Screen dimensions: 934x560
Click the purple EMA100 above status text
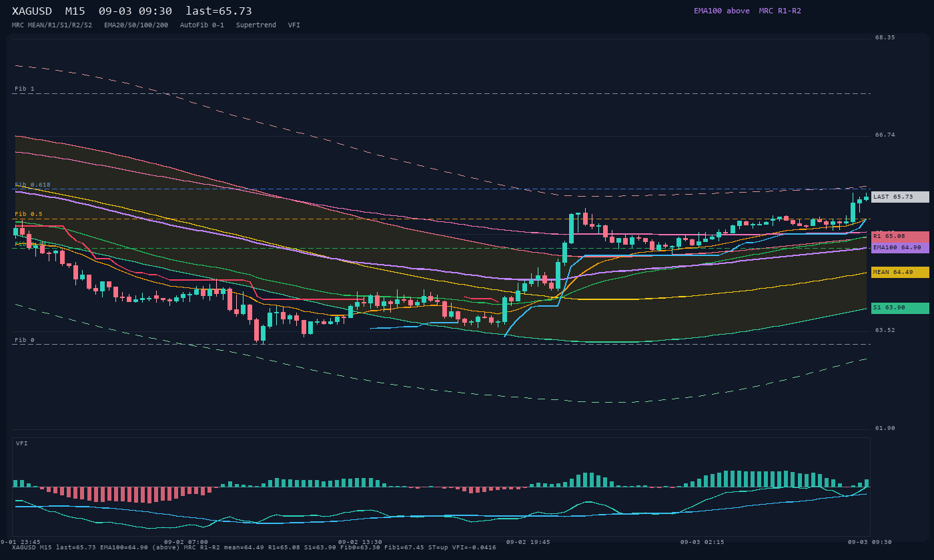pyautogui.click(x=722, y=11)
